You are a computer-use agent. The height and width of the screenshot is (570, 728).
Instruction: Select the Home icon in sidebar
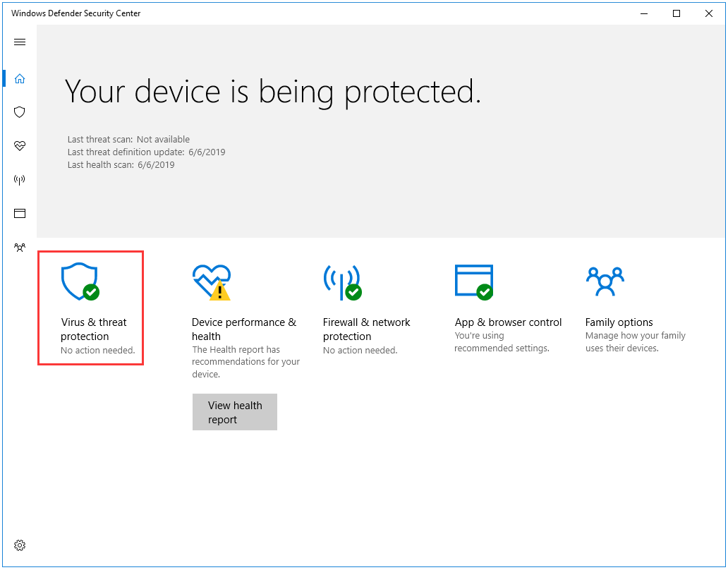(20, 79)
